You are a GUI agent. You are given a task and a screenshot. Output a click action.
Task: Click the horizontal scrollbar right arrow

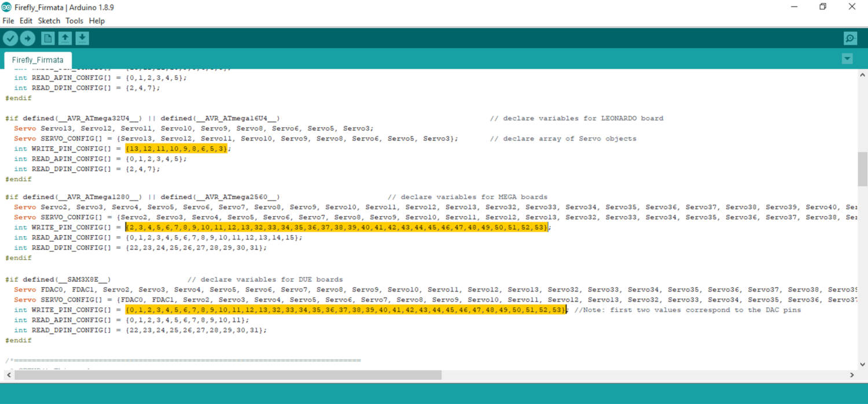[x=852, y=375]
